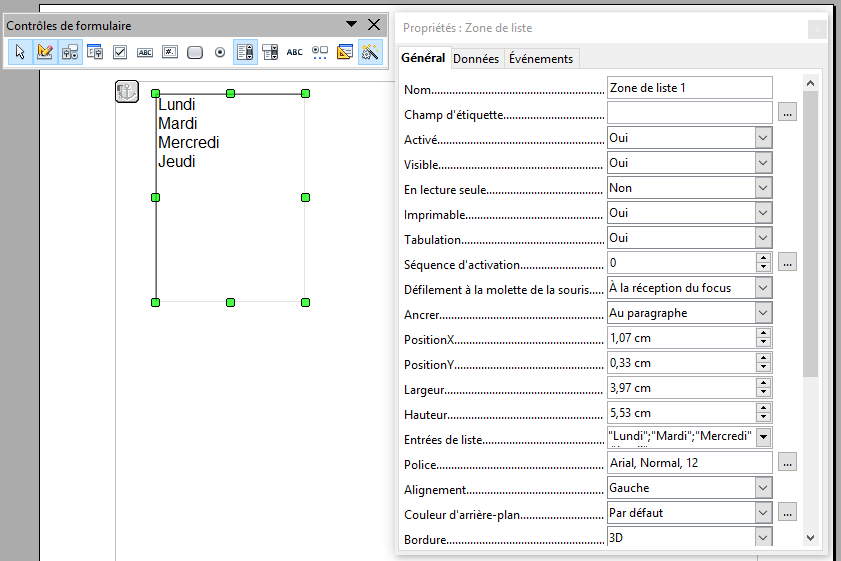Expand the Alignement dropdown
The image size is (841, 561).
[763, 488]
